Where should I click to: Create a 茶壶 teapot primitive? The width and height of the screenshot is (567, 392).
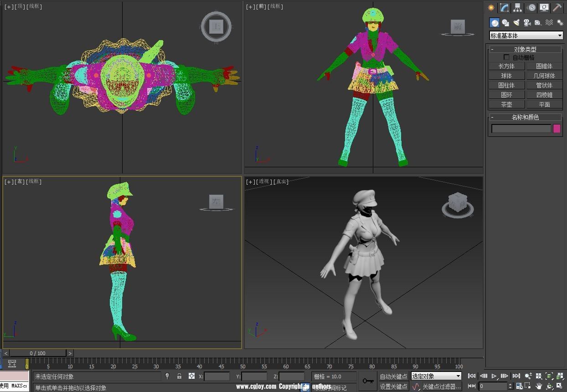[506, 104]
